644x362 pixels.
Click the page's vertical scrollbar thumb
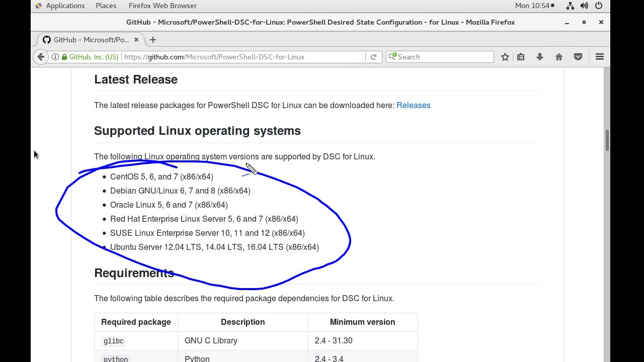607,140
